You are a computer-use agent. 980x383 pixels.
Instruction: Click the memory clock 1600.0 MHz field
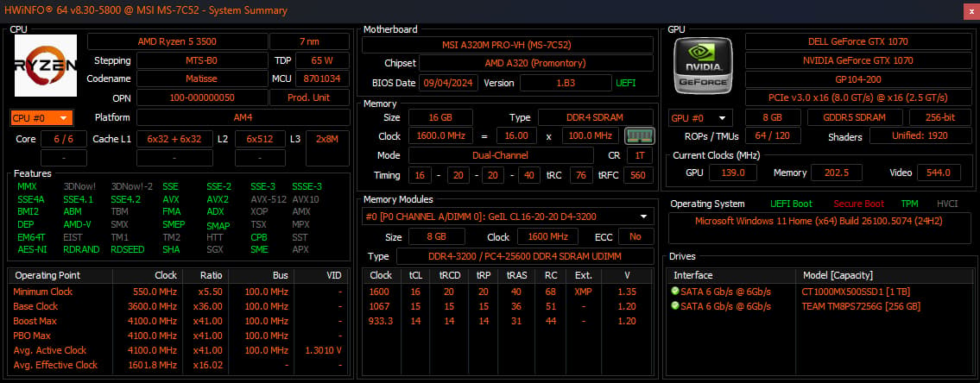tap(440, 135)
